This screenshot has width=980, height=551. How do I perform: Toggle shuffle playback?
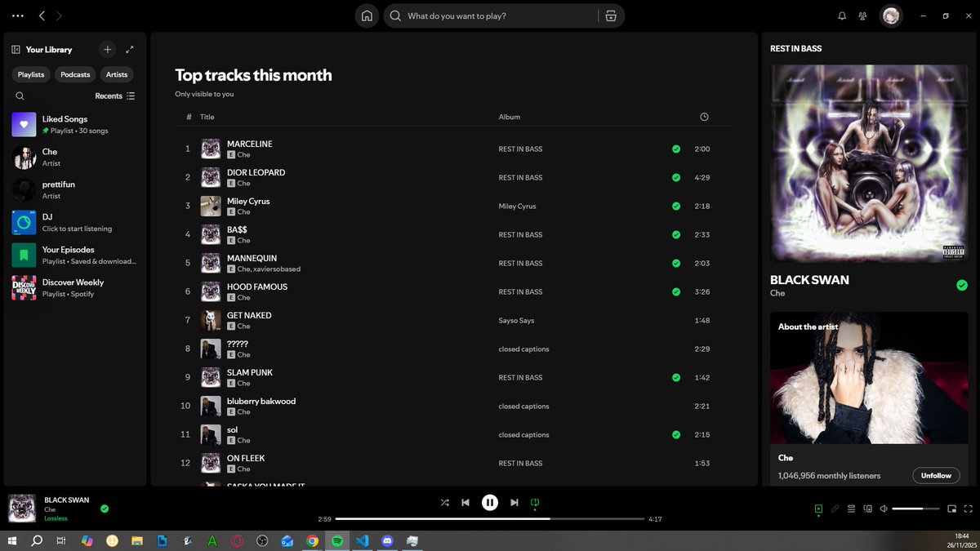pos(444,503)
